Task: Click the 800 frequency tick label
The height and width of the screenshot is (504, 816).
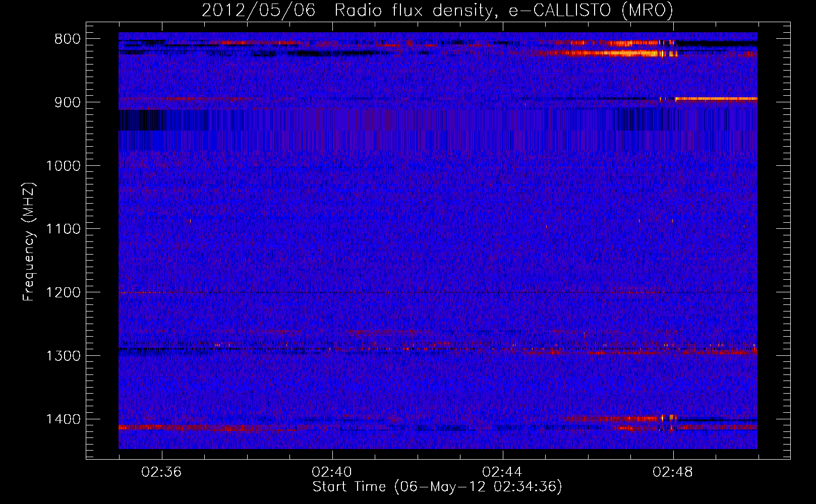Action: coord(68,39)
